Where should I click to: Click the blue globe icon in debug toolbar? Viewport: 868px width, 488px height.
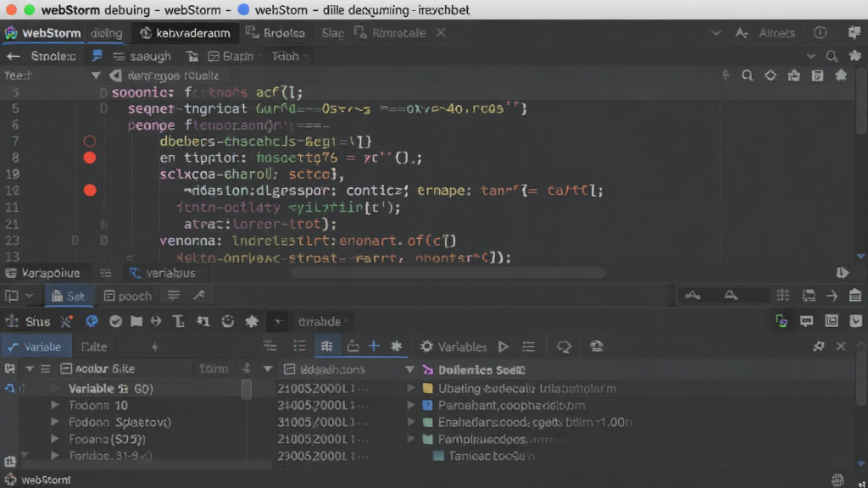92,321
